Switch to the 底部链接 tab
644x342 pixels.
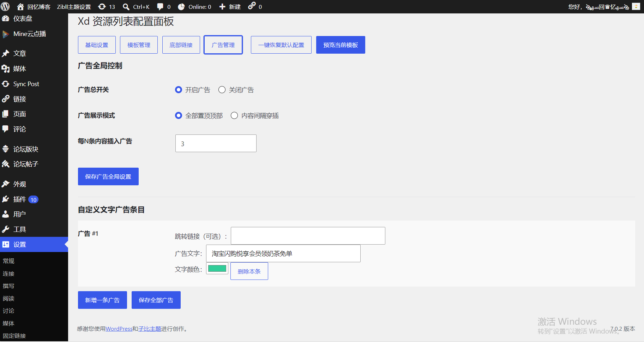[181, 45]
